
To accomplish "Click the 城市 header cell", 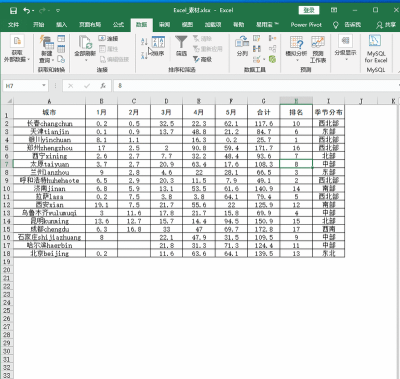I will (49, 112).
